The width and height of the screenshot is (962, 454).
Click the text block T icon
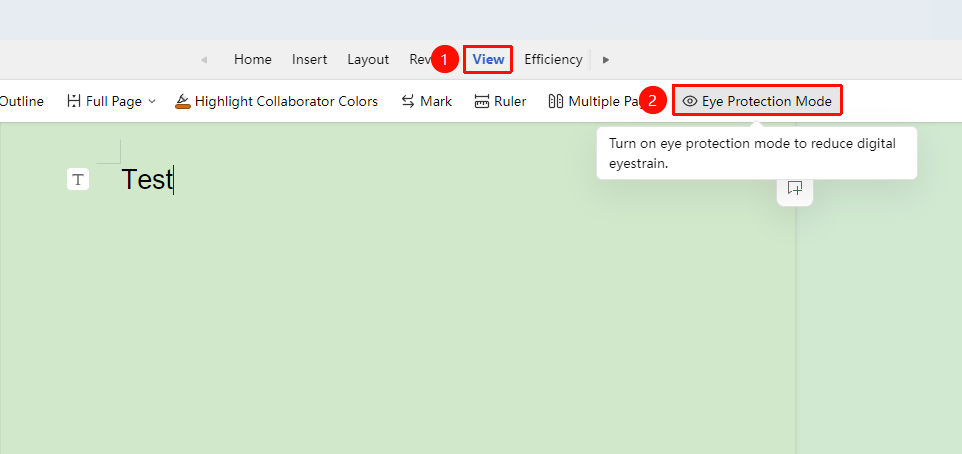(78, 180)
